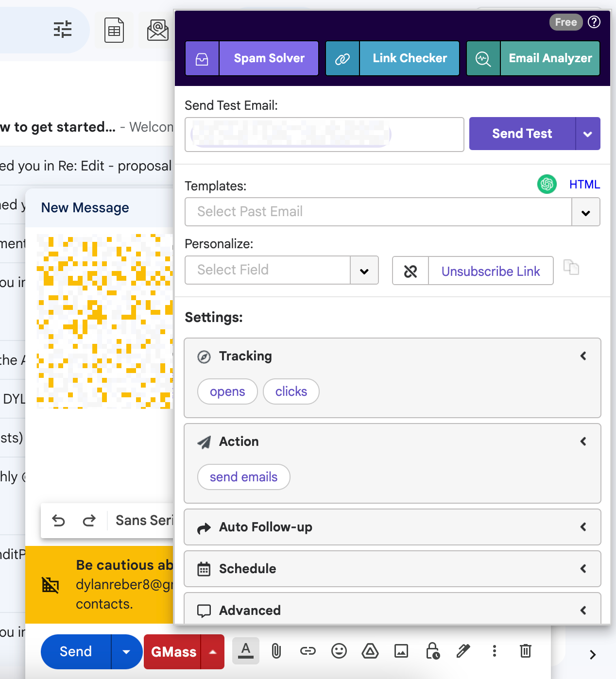Click the broken-link unsubscribe icon
The height and width of the screenshot is (679, 616).
click(411, 271)
